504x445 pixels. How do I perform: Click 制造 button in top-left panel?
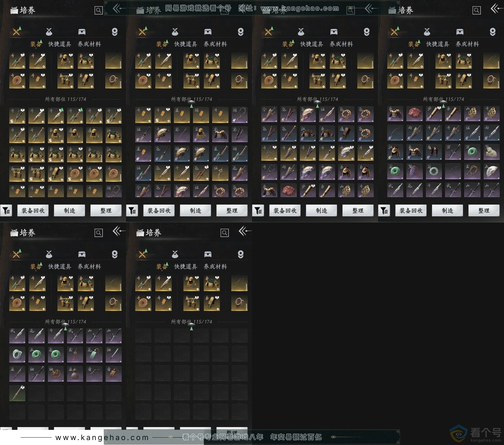click(69, 210)
